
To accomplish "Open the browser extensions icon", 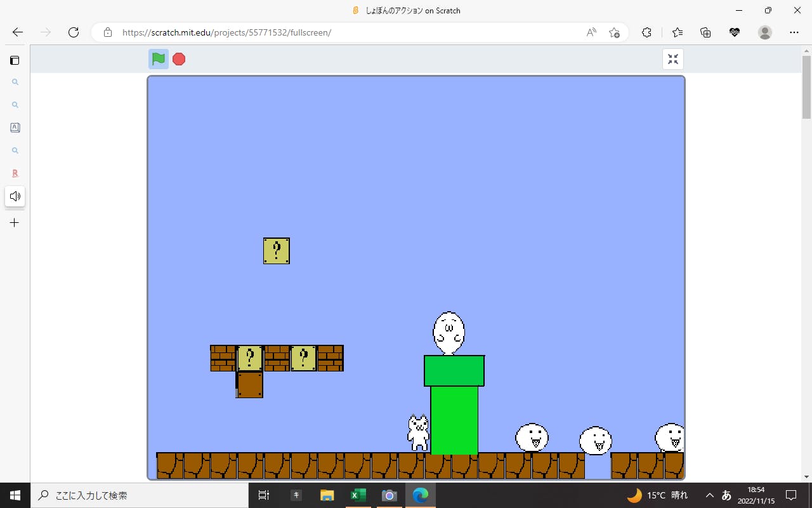I will [x=646, y=32].
